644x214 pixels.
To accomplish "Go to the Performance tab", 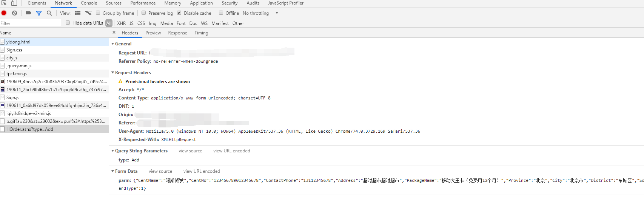I will 143,3.
